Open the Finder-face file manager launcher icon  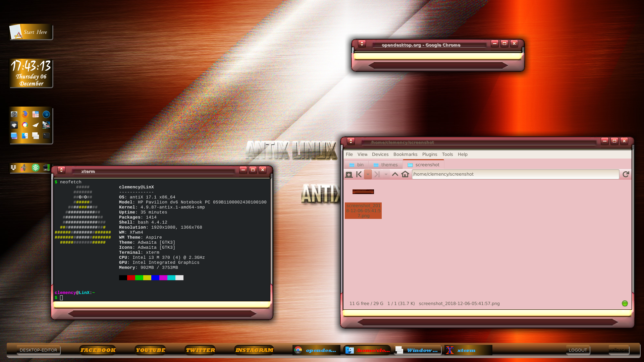(24, 136)
